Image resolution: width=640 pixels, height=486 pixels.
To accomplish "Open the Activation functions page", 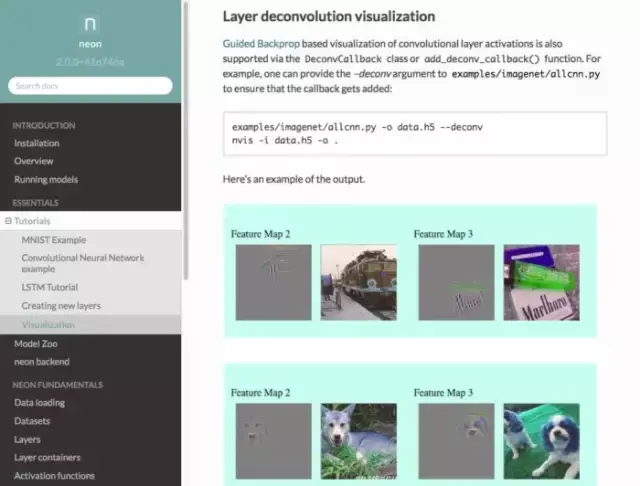I will tap(54, 476).
